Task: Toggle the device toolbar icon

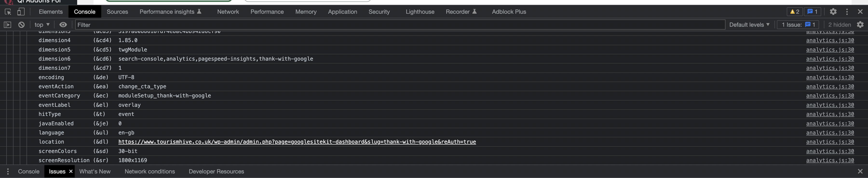Action: point(21,12)
